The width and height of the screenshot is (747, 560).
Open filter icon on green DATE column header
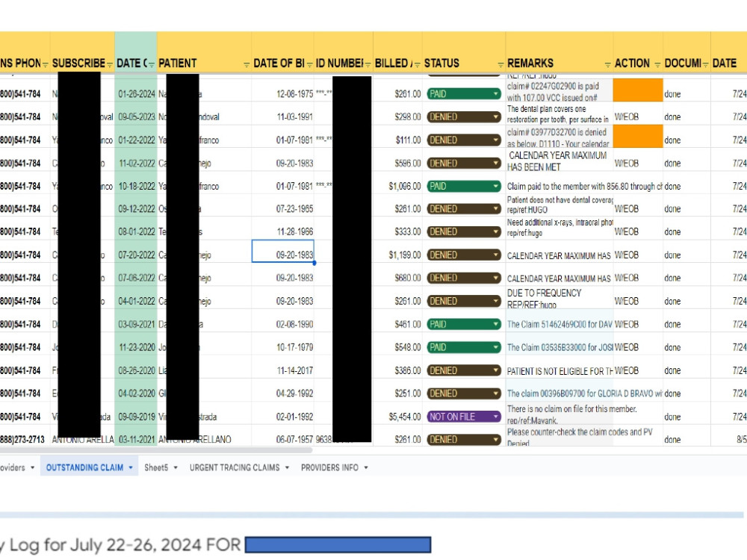[x=152, y=64]
